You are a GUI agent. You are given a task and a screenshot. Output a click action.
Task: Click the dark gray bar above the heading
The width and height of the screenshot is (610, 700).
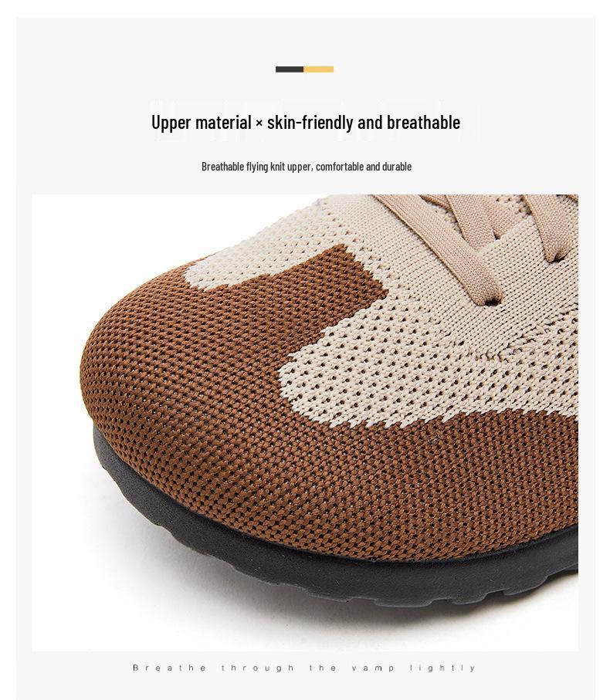290,69
